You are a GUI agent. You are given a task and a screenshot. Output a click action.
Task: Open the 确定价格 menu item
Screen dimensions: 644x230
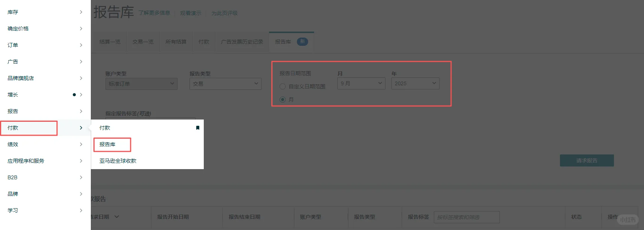(x=45, y=29)
